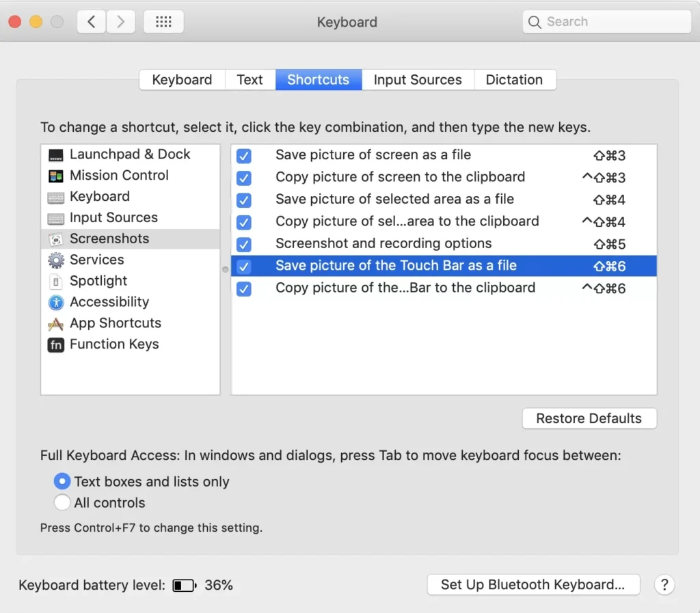Choose the Spotlight category icon
The height and width of the screenshot is (613, 700).
(56, 281)
